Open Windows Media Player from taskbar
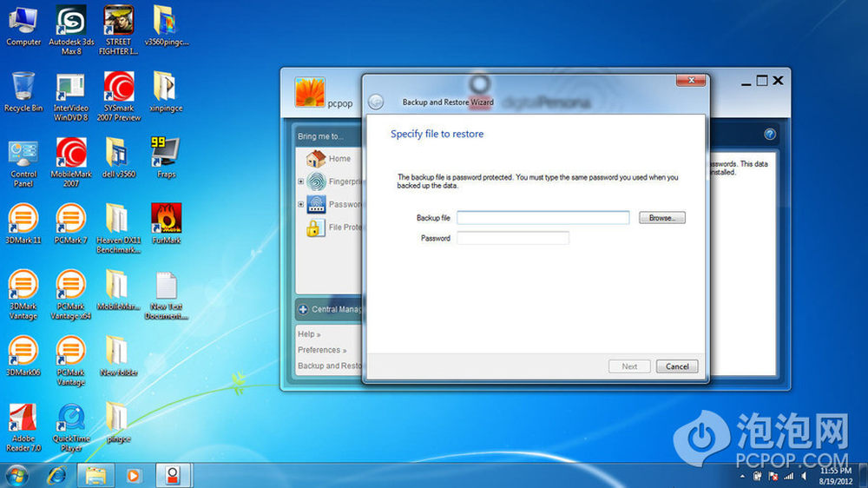The width and height of the screenshot is (868, 488). point(133,475)
